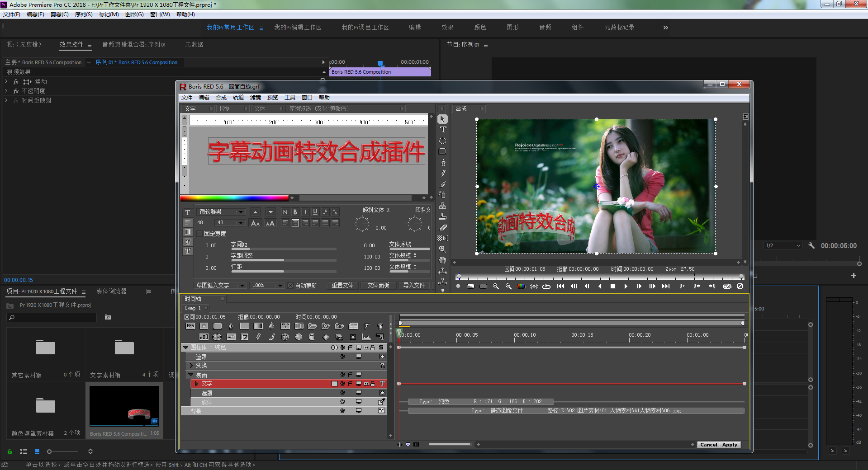This screenshot has width=868, height=470.
Task: Collapse the 表面 surface track
Action: pyautogui.click(x=191, y=375)
